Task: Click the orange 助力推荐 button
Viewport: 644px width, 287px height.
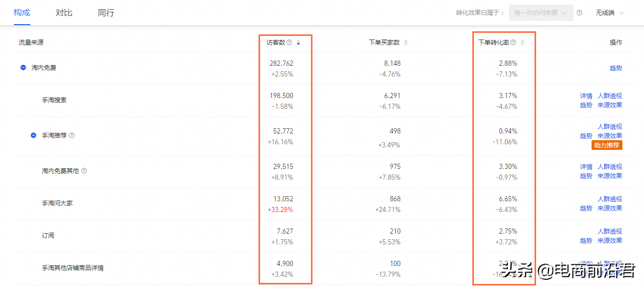Action: click(x=607, y=145)
